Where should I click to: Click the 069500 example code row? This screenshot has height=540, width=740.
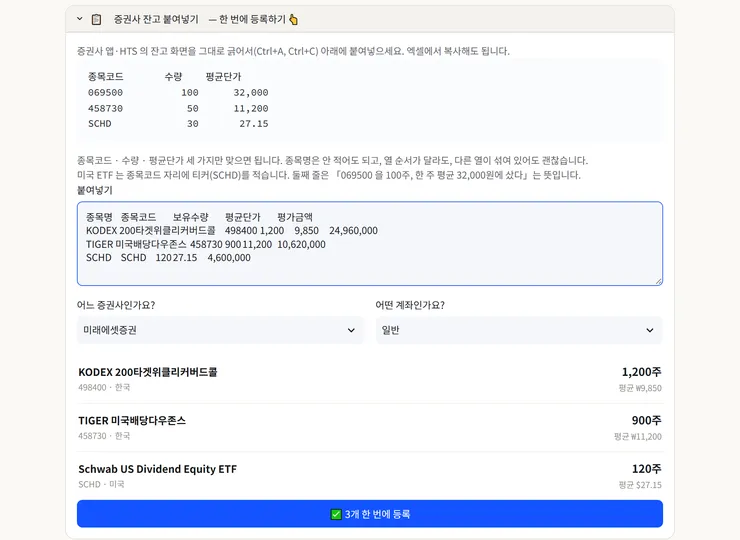(x=105, y=93)
